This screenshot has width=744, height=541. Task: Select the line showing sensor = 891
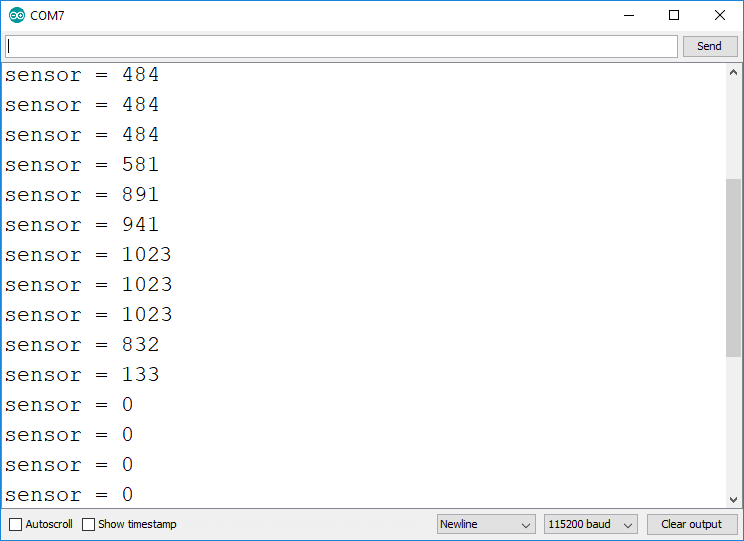(x=82, y=195)
